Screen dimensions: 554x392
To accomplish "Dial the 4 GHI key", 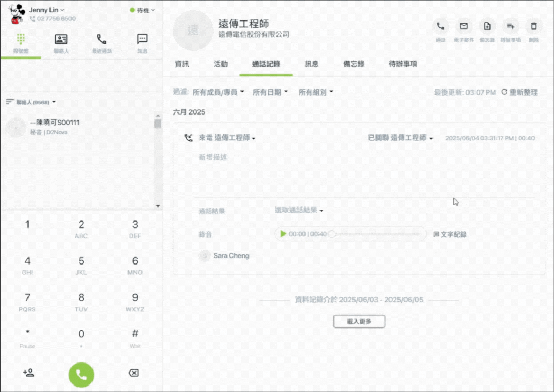I will (27, 266).
